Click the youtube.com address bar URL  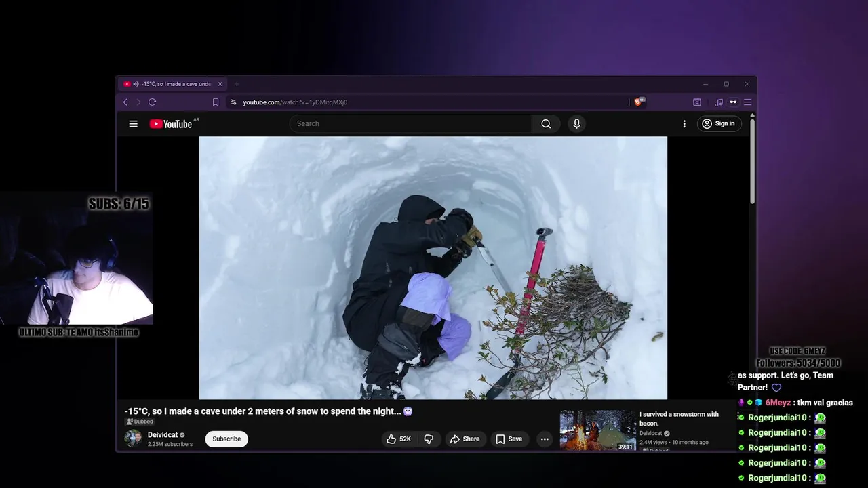tap(295, 102)
